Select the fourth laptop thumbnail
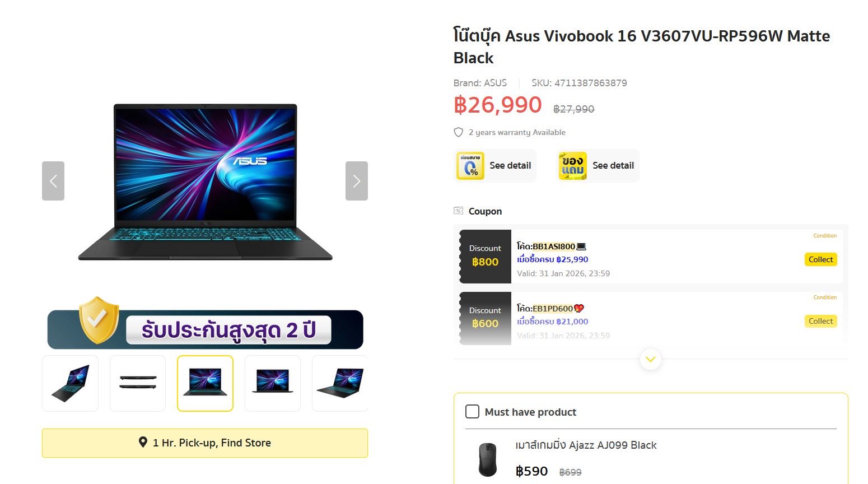 273,383
